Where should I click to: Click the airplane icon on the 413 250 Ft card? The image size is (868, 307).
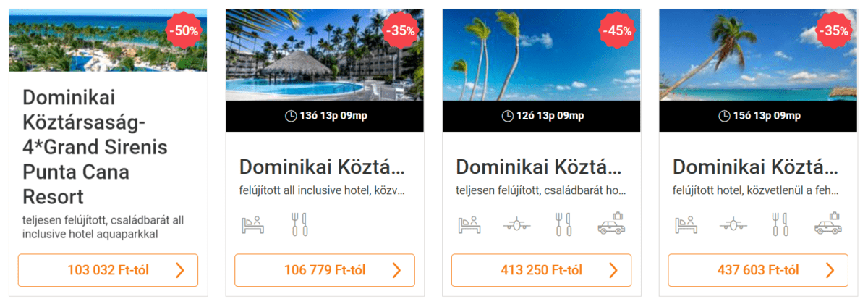point(516,224)
